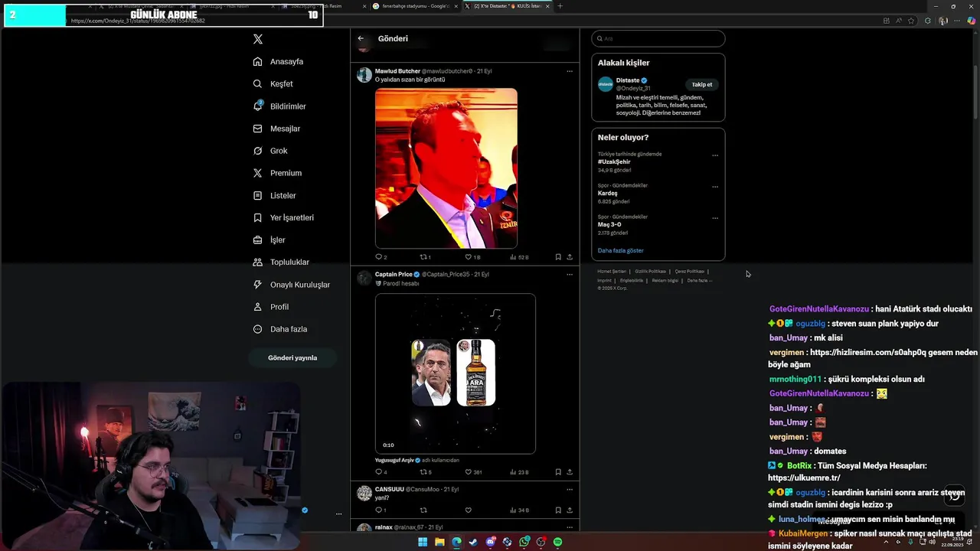
Task: Add page to favorites star icon
Action: pos(911,21)
